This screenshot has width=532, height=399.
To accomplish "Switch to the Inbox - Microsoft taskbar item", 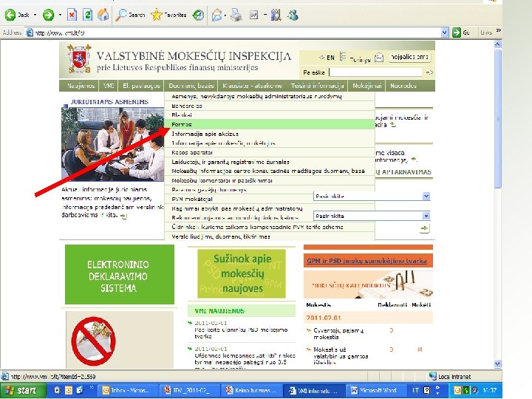I will [129, 391].
